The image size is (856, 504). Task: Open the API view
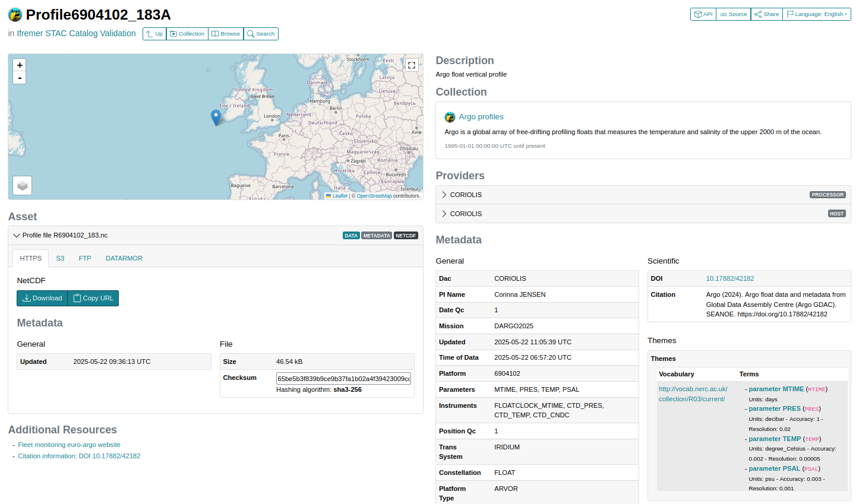[x=703, y=14]
